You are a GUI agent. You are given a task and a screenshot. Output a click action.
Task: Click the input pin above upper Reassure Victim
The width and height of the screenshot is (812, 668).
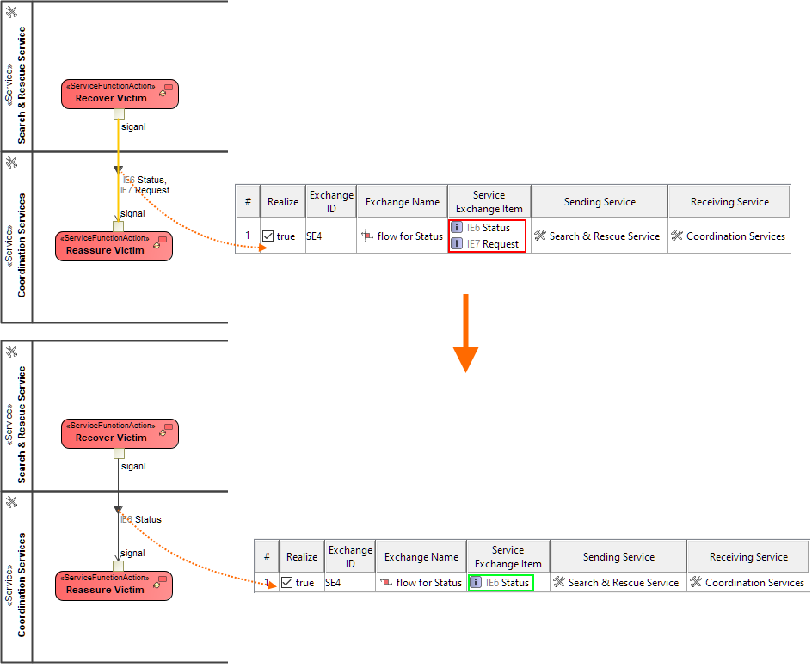pos(118,226)
